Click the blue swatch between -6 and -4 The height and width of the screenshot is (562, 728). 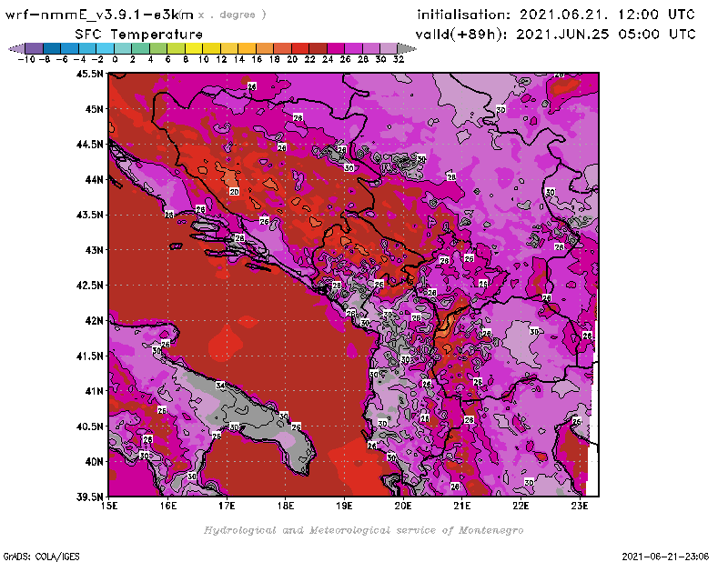pyautogui.click(x=70, y=48)
